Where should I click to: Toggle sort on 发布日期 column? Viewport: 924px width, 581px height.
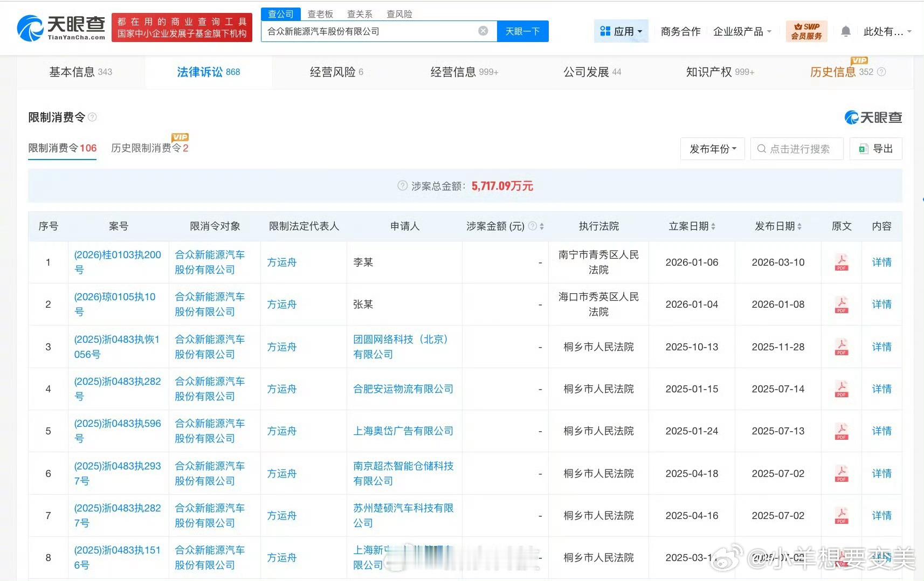[x=799, y=226]
